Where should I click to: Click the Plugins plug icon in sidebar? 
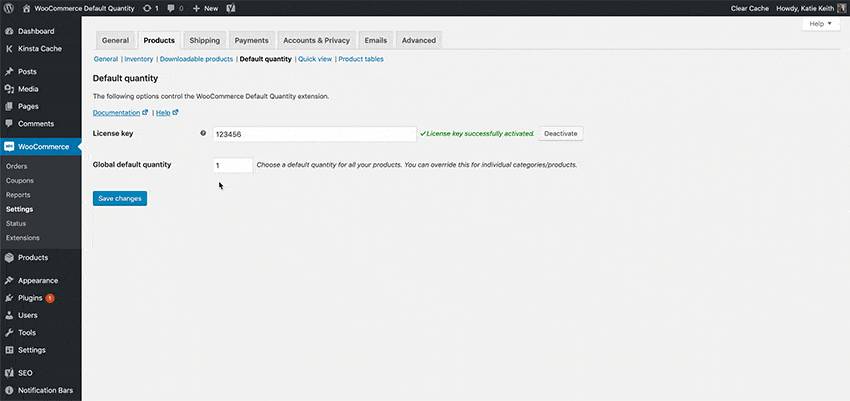click(9, 298)
